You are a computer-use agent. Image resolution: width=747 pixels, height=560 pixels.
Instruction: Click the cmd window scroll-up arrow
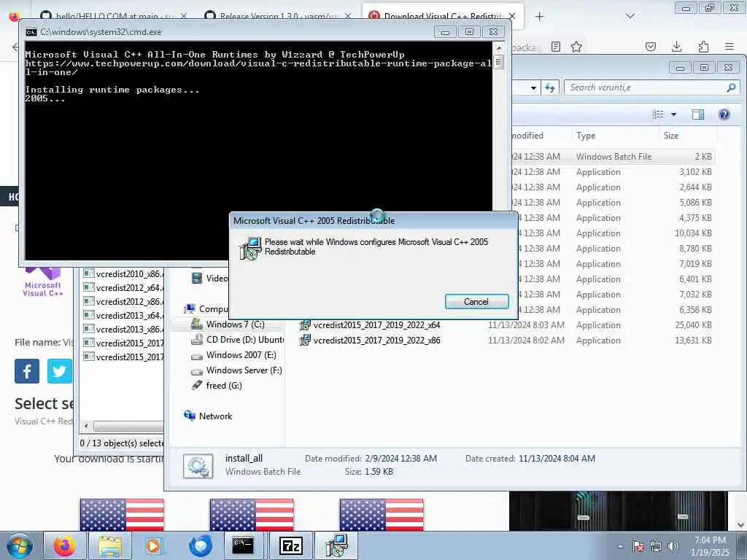click(499, 49)
